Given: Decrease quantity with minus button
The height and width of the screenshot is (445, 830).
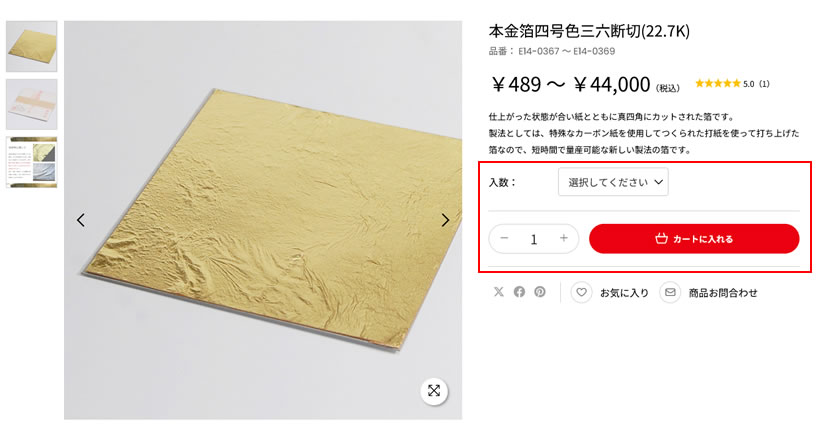Looking at the screenshot, I should (x=504, y=239).
